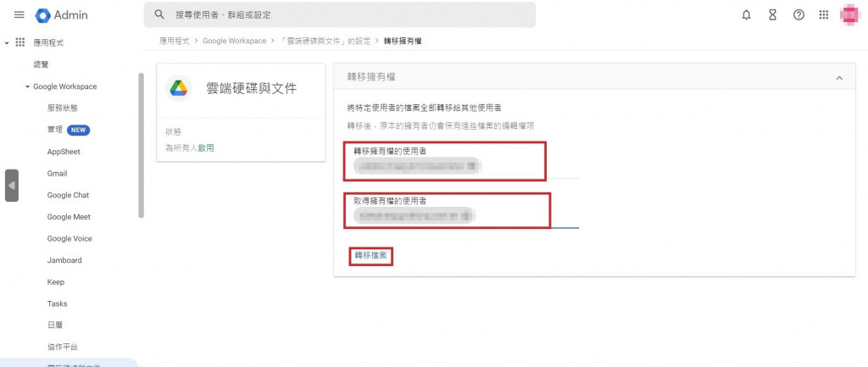Collapse the Google Workspace tree node
The height and width of the screenshot is (367, 868).
(28, 87)
